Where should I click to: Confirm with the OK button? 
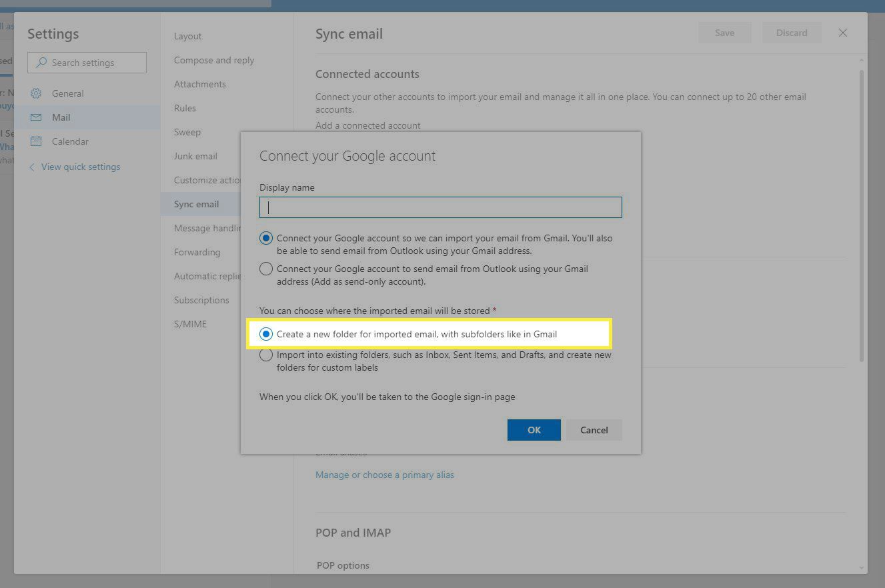click(x=534, y=430)
